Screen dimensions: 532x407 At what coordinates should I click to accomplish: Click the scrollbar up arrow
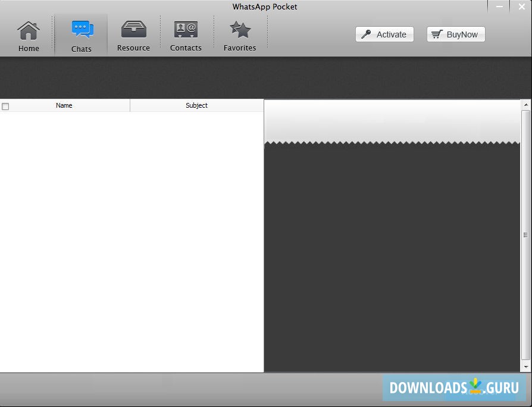point(526,105)
